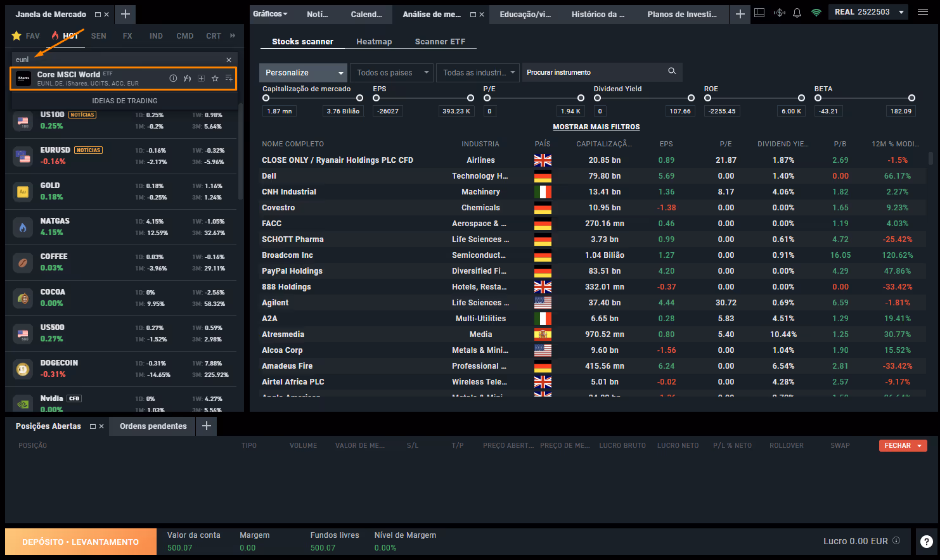Toggle price sound alerts dollar icon
The height and width of the screenshot is (560, 940).
pos(780,13)
